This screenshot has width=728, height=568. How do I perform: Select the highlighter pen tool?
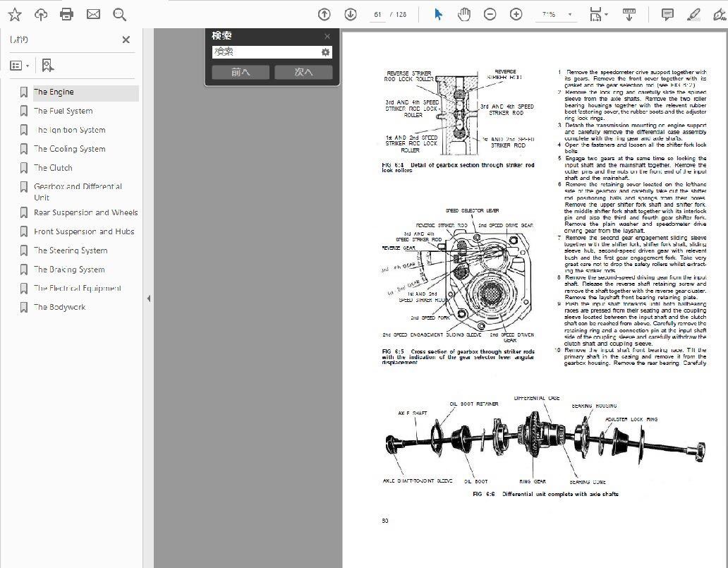(693, 15)
